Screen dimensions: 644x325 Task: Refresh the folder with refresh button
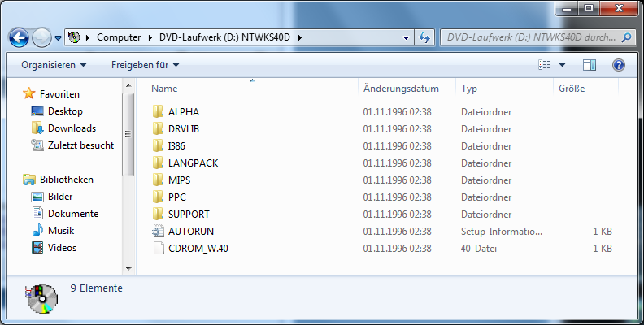click(x=424, y=37)
